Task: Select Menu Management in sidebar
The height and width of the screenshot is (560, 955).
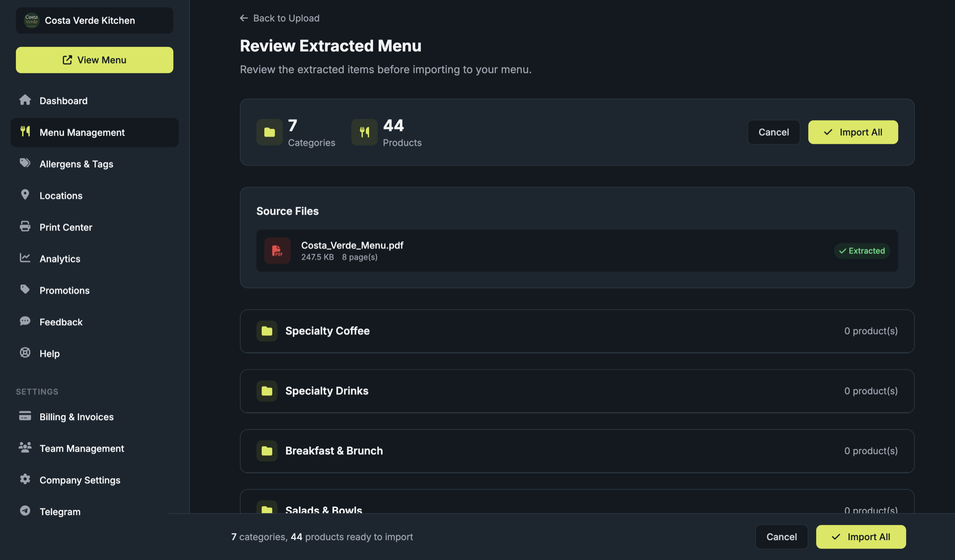Action: click(95, 132)
